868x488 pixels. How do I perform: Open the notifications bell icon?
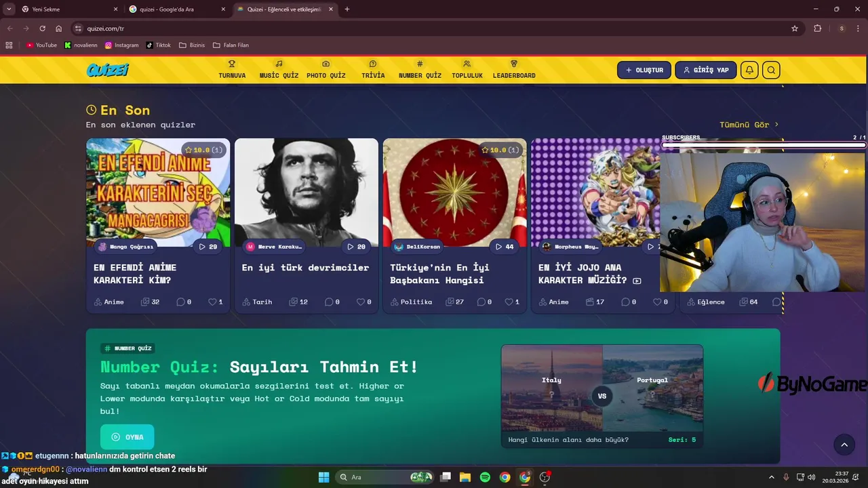pos(749,70)
